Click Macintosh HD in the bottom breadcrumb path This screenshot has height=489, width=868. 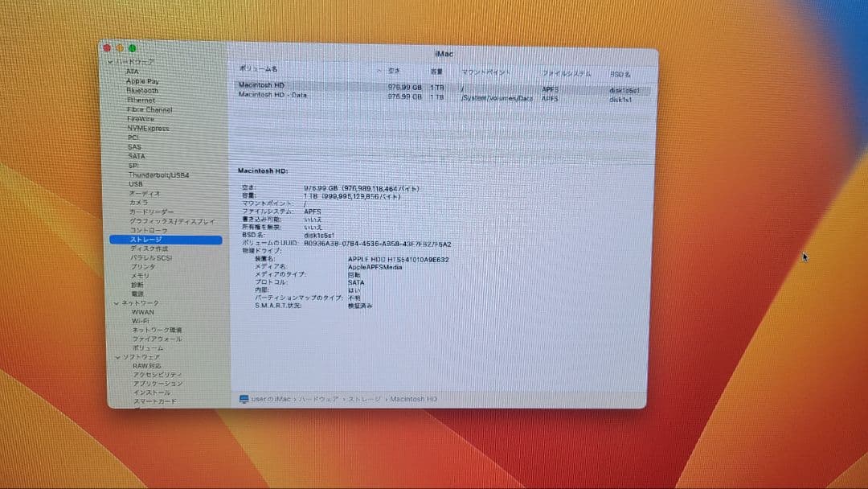412,399
